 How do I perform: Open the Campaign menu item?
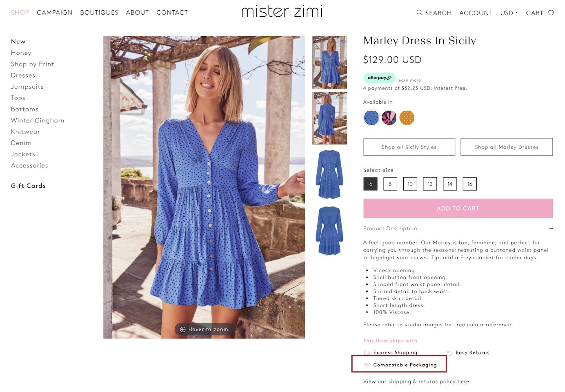pyautogui.click(x=55, y=13)
